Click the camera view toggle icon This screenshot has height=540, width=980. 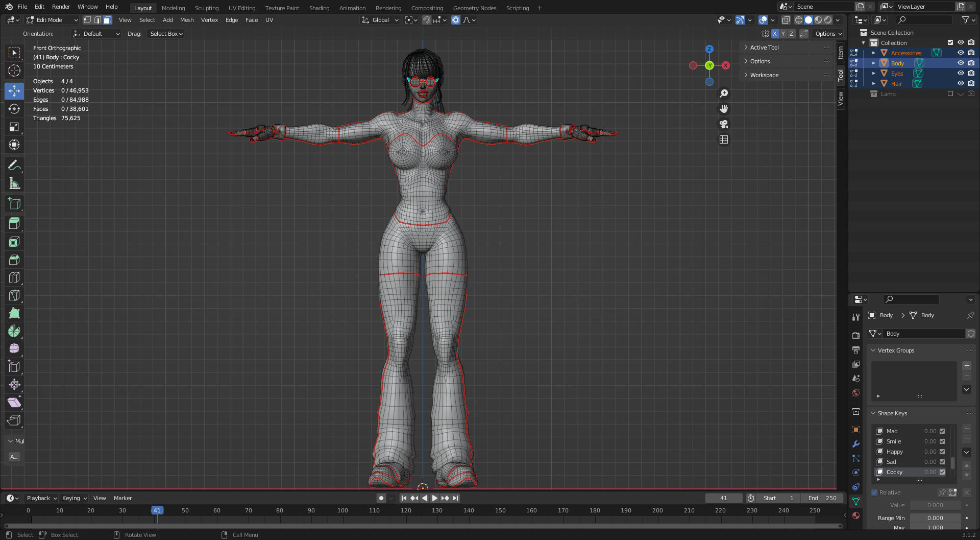724,124
